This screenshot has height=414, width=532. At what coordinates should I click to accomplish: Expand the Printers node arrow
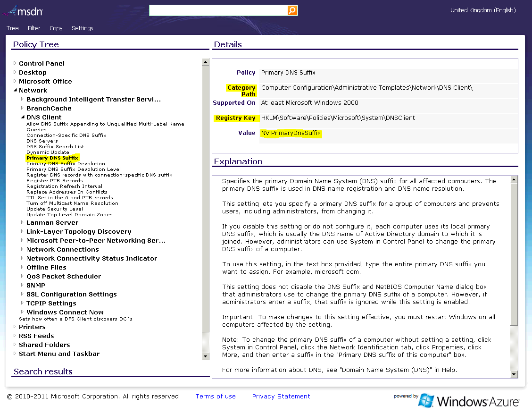(x=15, y=326)
